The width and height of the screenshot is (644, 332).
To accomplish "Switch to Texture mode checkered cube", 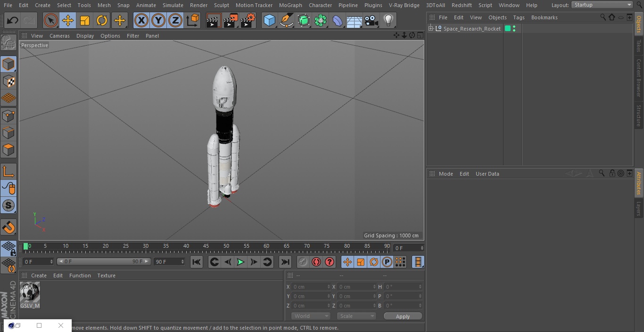I will (8, 81).
